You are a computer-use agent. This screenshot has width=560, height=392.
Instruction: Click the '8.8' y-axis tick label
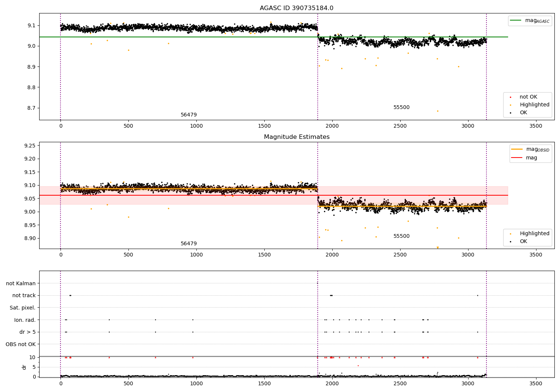pyautogui.click(x=32, y=88)
